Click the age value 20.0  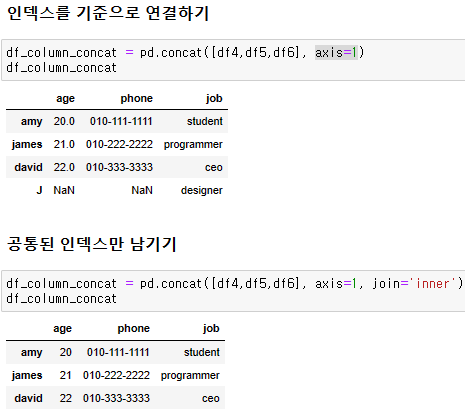click(64, 121)
